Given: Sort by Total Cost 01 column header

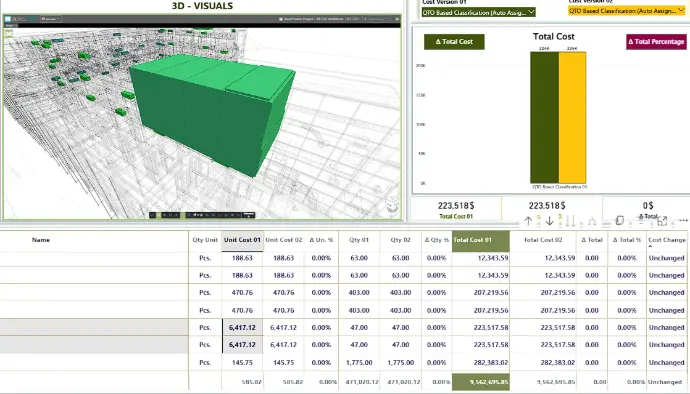Looking at the screenshot, I should coord(480,240).
